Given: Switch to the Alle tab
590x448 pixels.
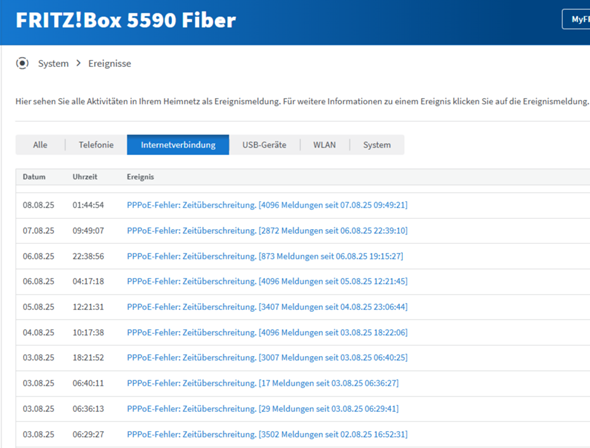Looking at the screenshot, I should [x=40, y=145].
